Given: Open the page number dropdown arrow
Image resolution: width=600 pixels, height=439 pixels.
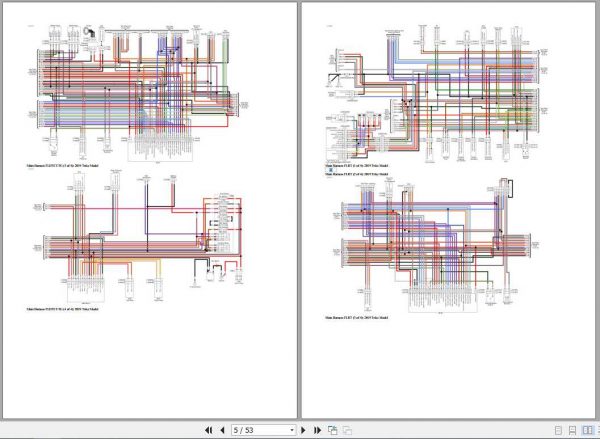Looking at the screenshot, I should click(x=292, y=430).
